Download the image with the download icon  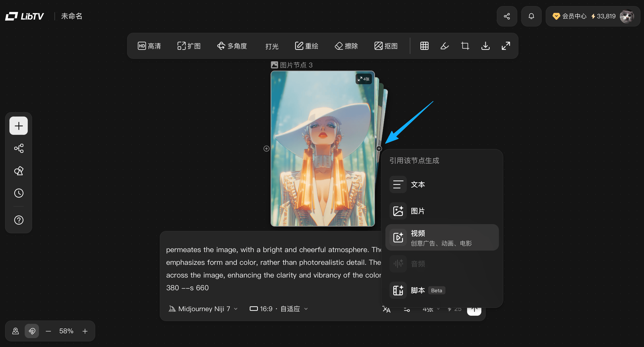(x=485, y=46)
